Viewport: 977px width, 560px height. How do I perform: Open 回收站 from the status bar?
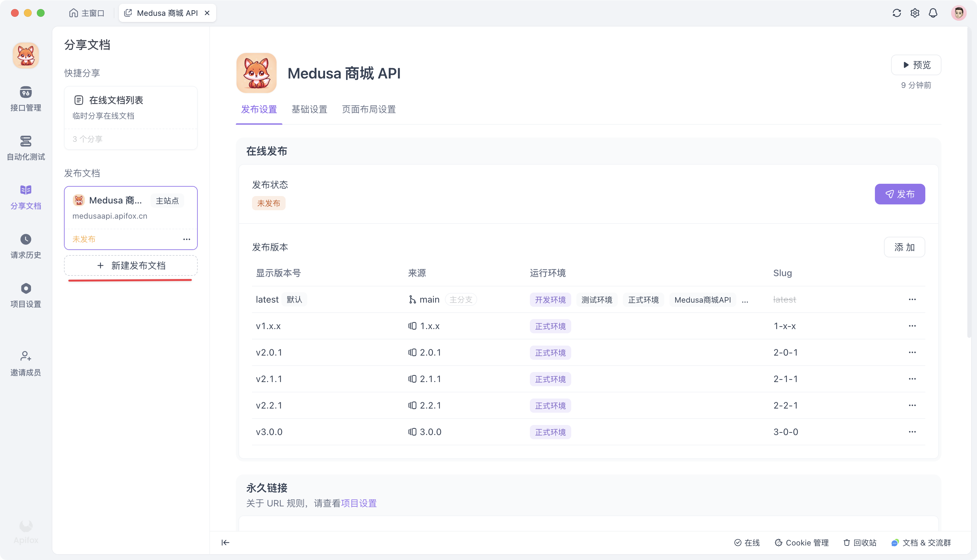(860, 542)
